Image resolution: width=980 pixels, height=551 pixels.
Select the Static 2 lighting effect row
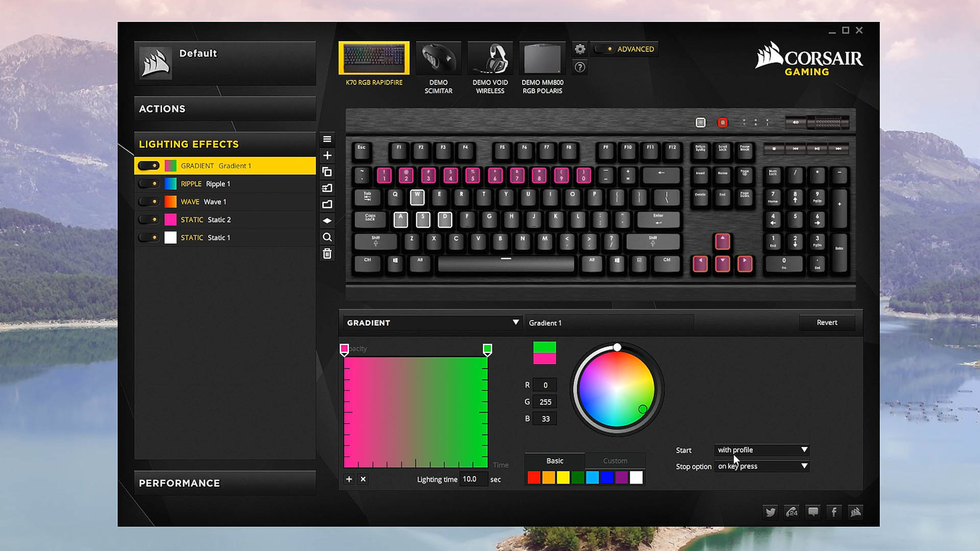pyautogui.click(x=225, y=219)
